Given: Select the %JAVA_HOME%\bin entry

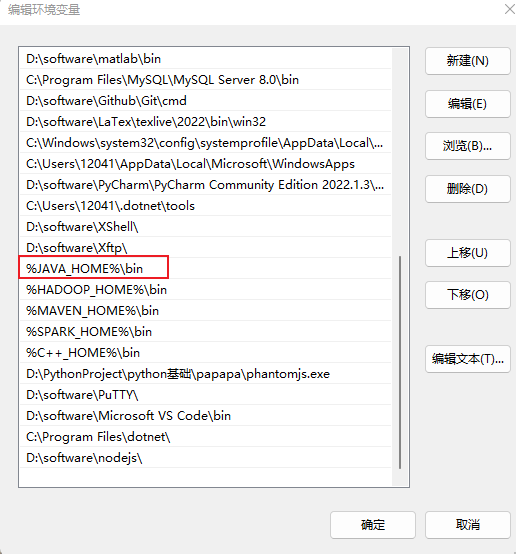Looking at the screenshot, I should point(205,269).
